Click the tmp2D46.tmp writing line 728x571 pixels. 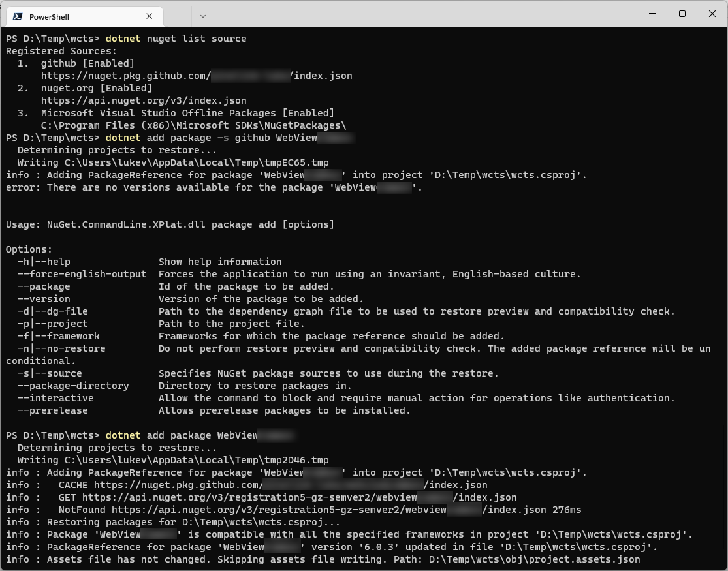coord(173,460)
